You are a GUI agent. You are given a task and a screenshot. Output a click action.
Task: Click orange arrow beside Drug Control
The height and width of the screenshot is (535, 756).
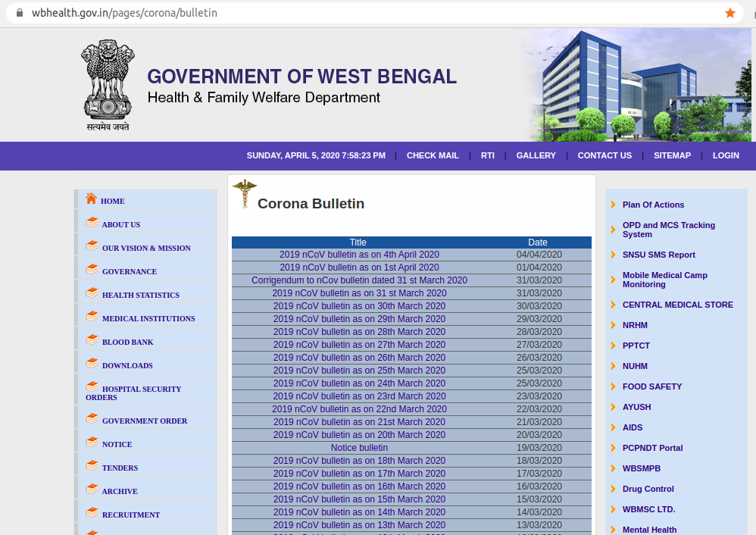point(614,489)
